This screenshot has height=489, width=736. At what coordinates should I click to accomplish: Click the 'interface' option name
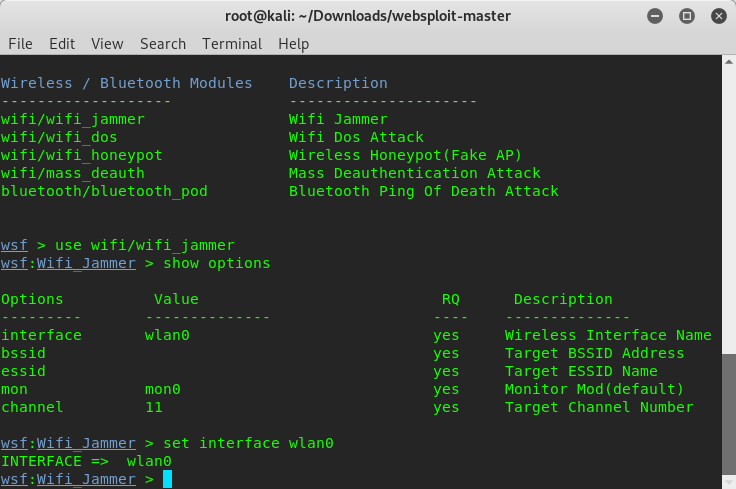coord(41,335)
